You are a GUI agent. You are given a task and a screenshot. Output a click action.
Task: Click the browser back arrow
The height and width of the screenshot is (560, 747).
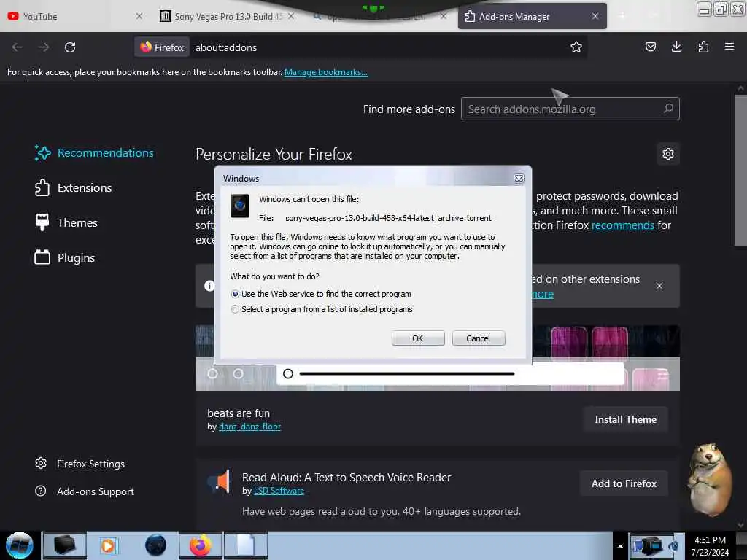tap(18, 47)
